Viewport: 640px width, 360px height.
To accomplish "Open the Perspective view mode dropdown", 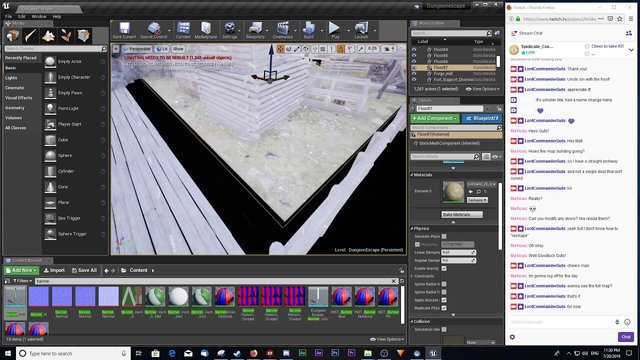I will click(137, 49).
